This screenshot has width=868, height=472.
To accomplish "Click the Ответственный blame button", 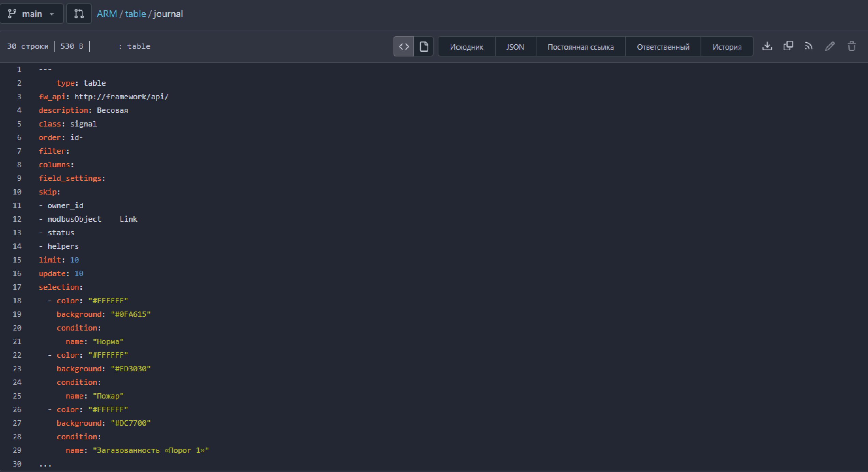I will coord(663,47).
